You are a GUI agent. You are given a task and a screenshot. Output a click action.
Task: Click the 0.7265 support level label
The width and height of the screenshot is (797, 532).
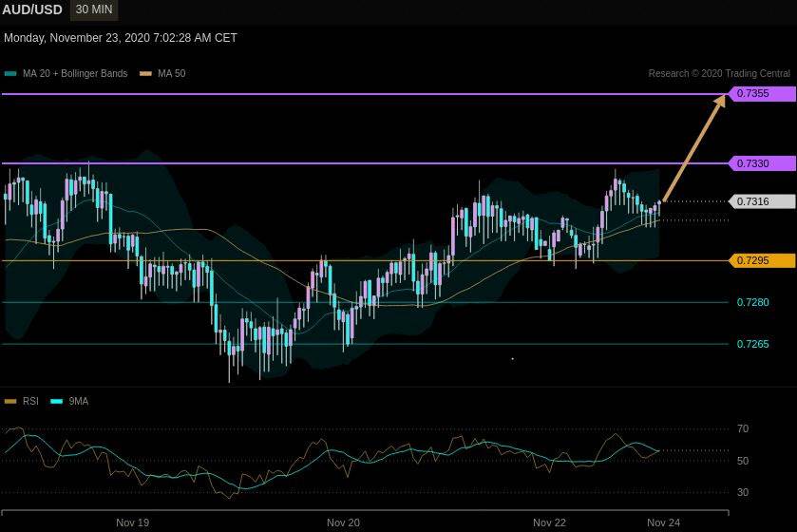[752, 344]
